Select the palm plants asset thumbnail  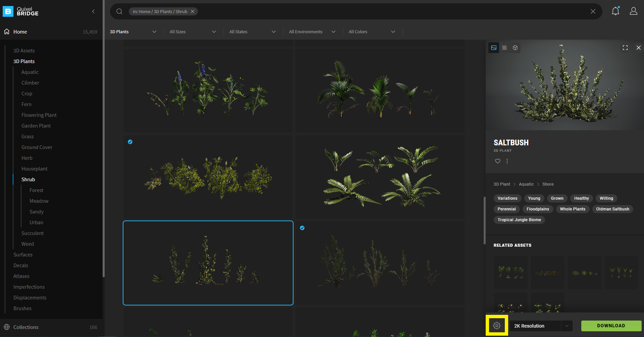(380, 90)
